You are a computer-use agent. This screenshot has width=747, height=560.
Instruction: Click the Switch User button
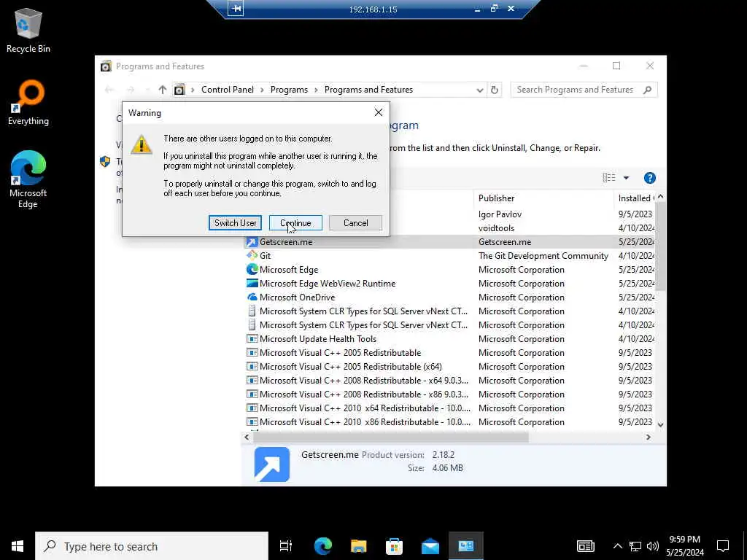click(x=235, y=223)
